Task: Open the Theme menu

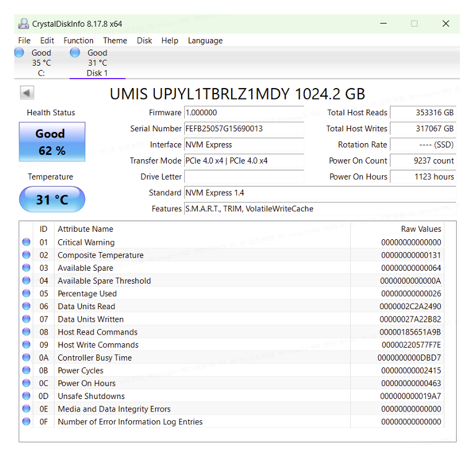Action: (x=115, y=40)
